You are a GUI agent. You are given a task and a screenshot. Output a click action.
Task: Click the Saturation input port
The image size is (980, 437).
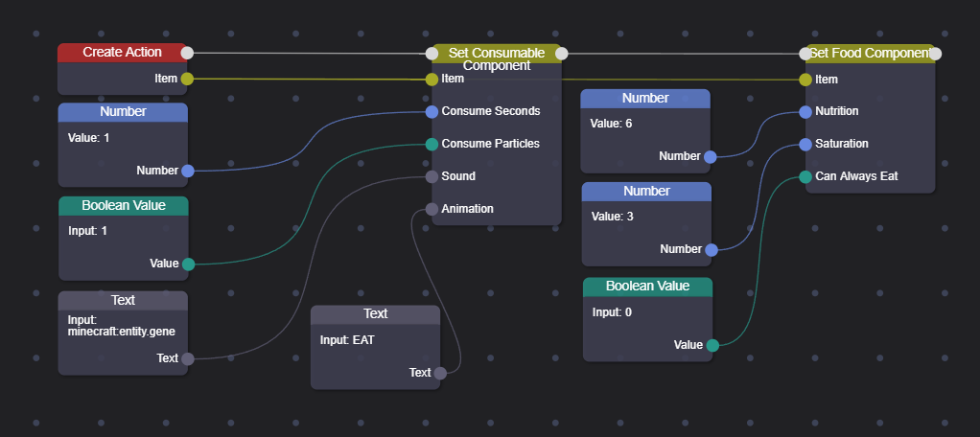pyautogui.click(x=805, y=145)
